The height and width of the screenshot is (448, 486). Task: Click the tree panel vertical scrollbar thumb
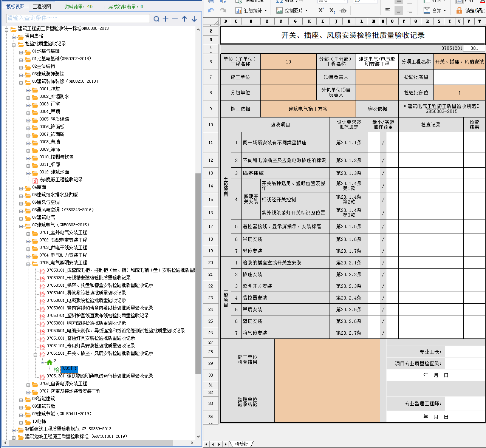pos(198,273)
